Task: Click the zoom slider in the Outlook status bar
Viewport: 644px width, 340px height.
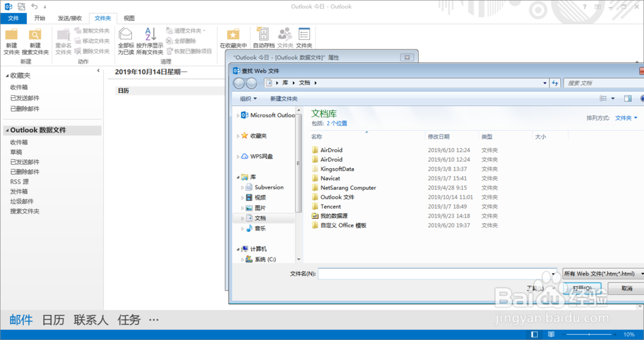Action: [x=590, y=335]
